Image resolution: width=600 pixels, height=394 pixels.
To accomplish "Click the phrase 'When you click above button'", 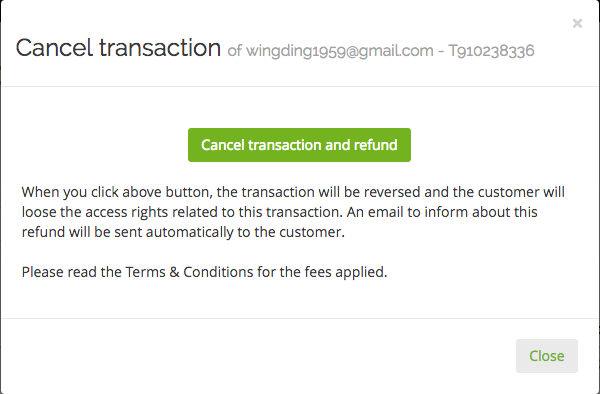I will point(117,192).
